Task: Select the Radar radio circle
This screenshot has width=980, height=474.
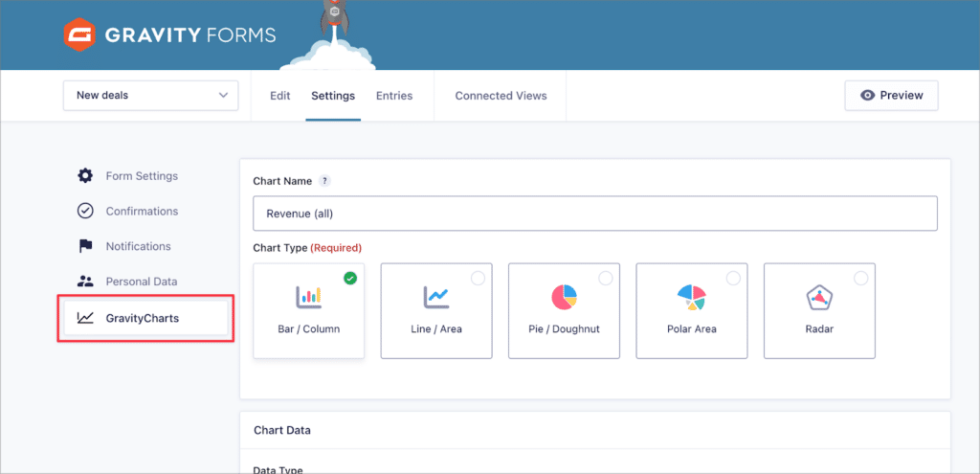Action: tap(860, 279)
